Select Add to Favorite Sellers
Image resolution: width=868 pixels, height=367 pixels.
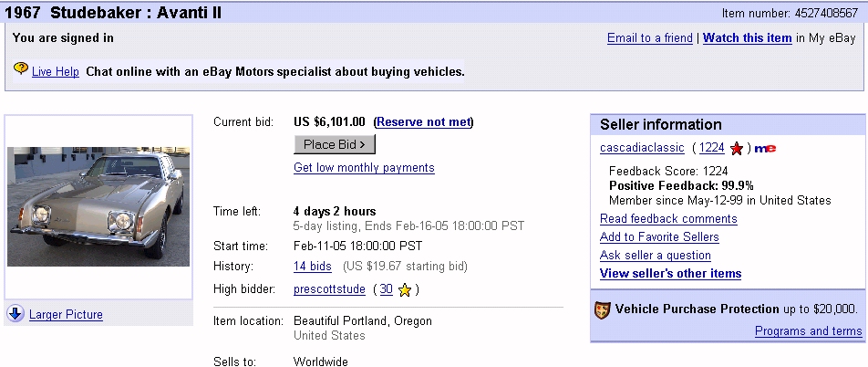659,236
